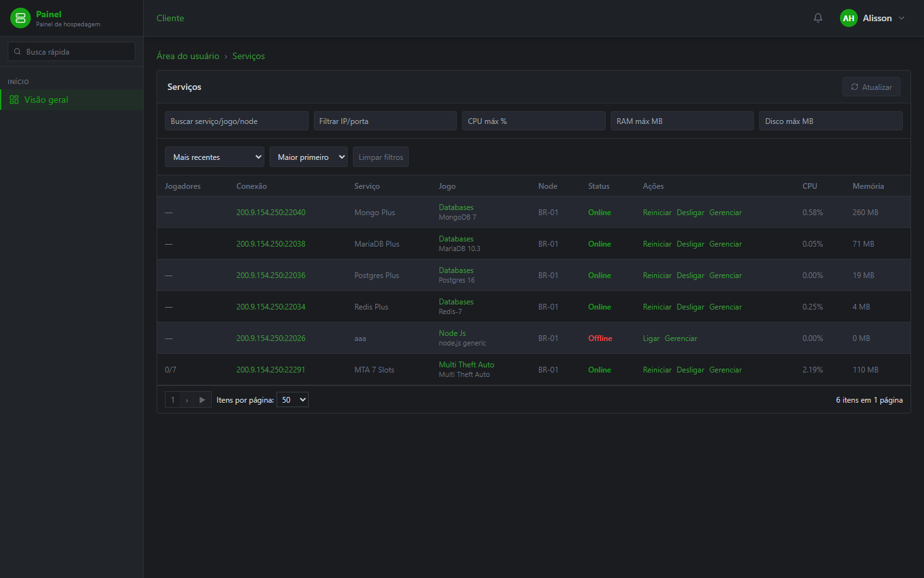Image resolution: width=924 pixels, height=578 pixels.
Task: Click Gerenciar for MTA 7 Slots
Action: click(725, 369)
